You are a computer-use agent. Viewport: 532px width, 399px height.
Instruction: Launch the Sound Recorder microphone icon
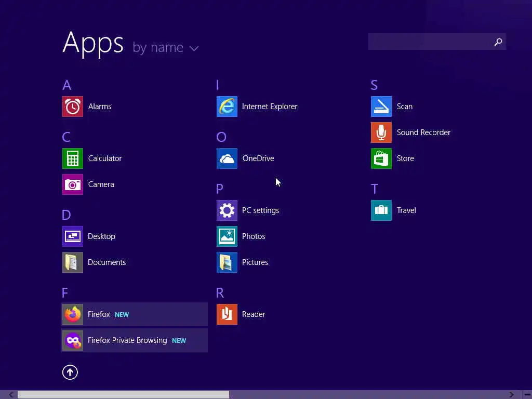tap(381, 132)
